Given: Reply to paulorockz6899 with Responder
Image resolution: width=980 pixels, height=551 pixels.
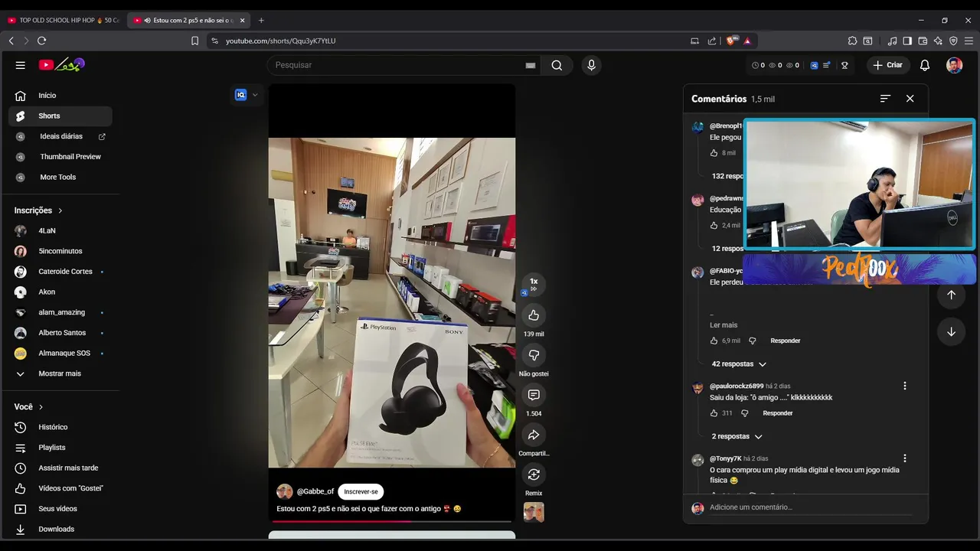Looking at the screenshot, I should [777, 413].
